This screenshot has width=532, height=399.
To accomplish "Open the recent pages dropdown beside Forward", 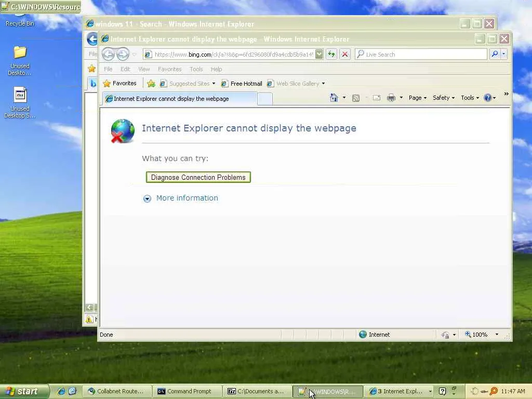I will tap(135, 55).
